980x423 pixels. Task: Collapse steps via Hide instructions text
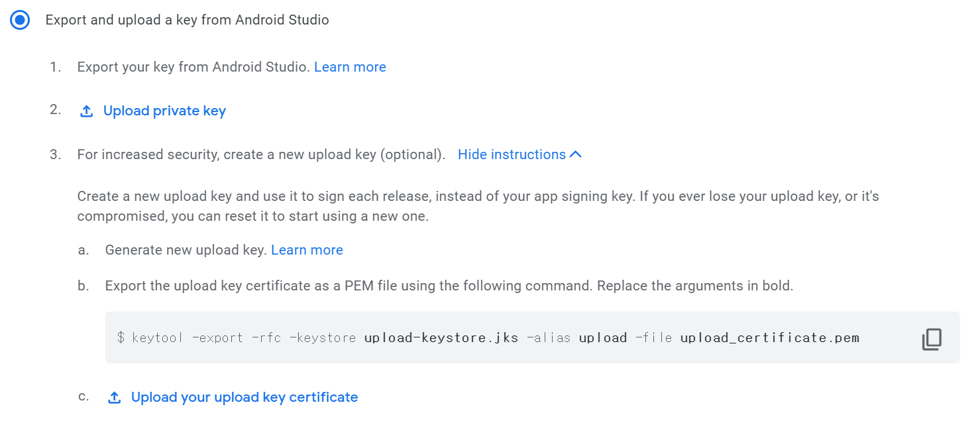[512, 154]
